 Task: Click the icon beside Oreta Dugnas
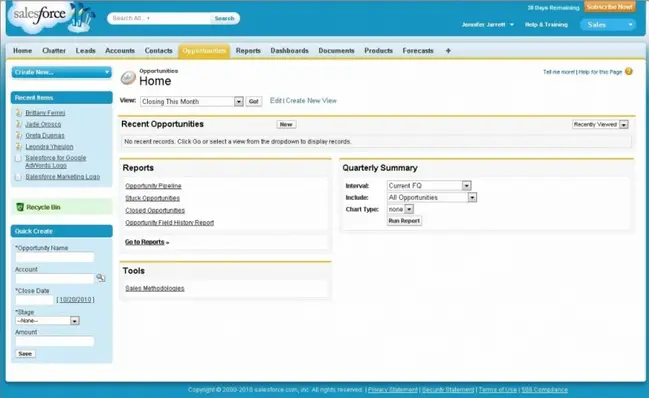[x=18, y=135]
